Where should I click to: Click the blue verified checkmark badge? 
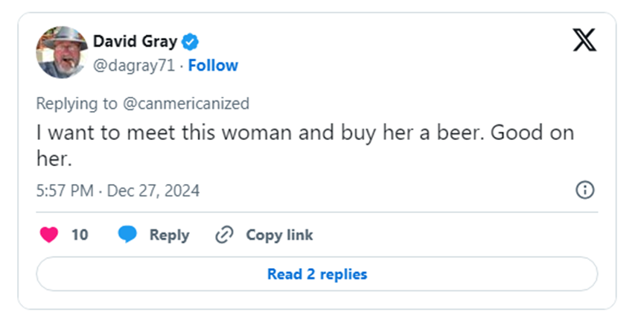point(190,42)
